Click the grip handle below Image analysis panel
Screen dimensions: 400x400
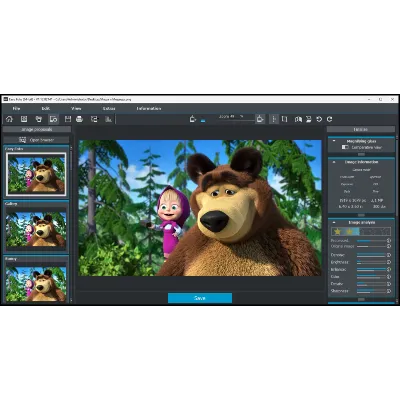pos(361,299)
